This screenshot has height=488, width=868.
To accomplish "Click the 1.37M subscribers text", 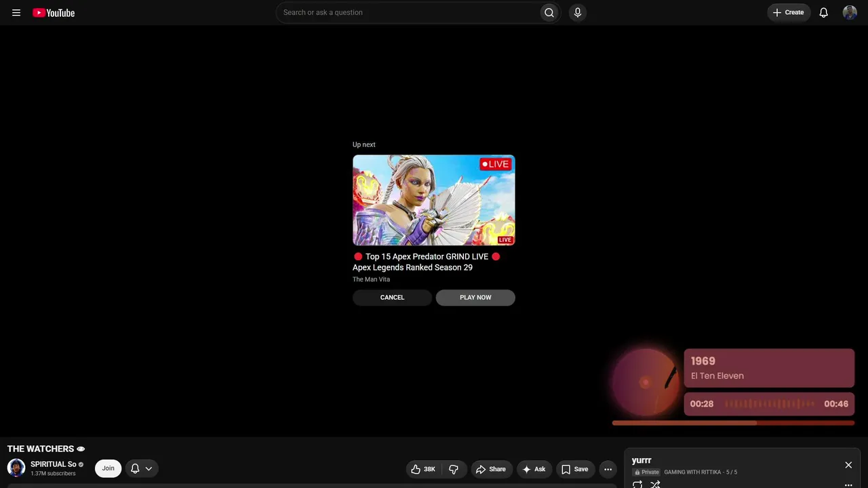I will [53, 474].
